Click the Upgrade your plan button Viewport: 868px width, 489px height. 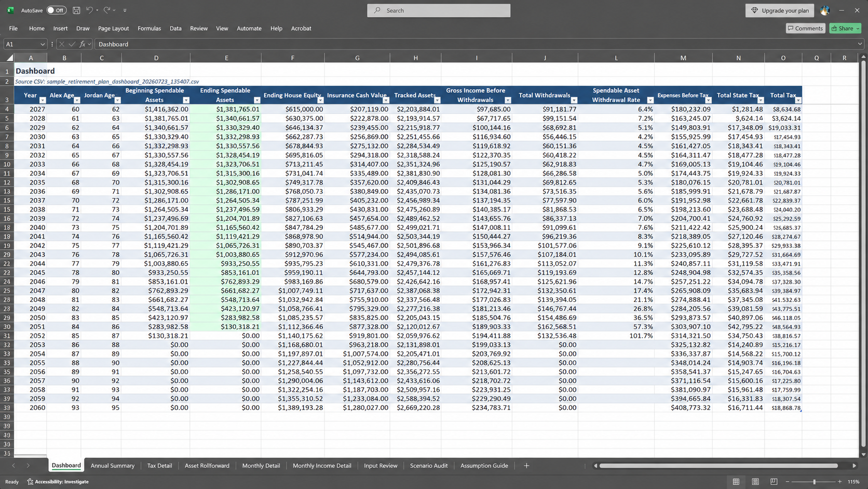[780, 10]
